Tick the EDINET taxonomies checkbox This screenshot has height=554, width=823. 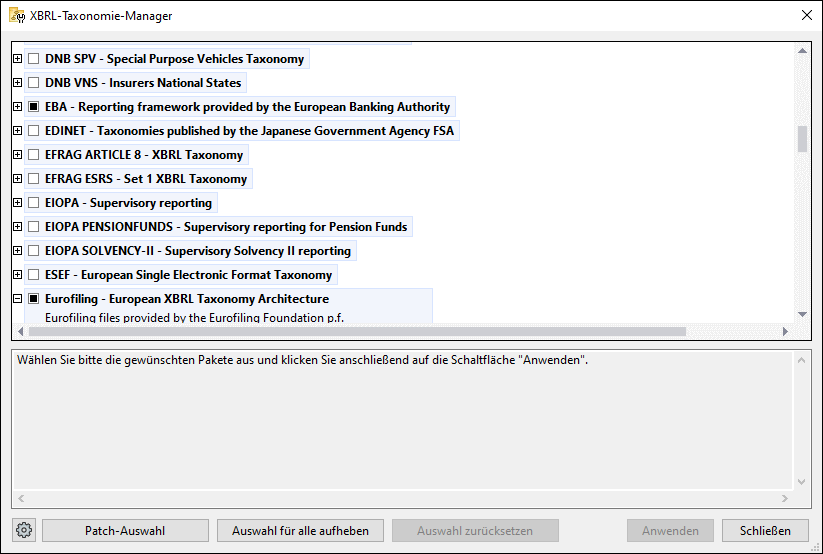[33, 131]
